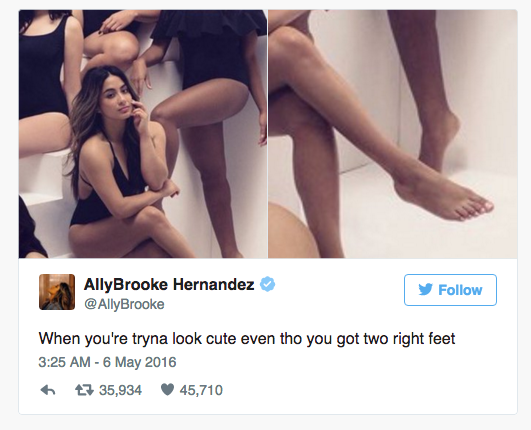Click the tweet text about two right feet

[247, 338]
